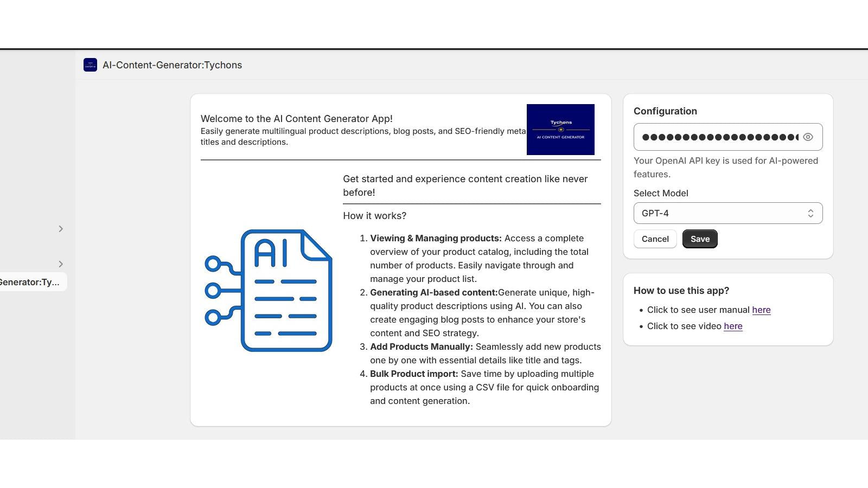
Task: Click into the masked OpenAI API key field
Action: click(x=719, y=137)
